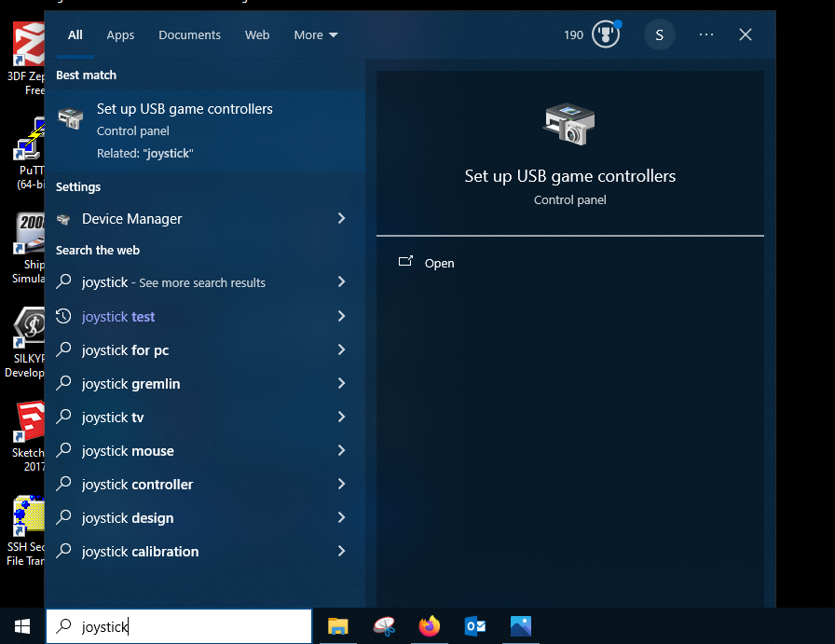Open Outlook from the taskbar
Image resolution: width=835 pixels, height=644 pixels.
click(475, 626)
